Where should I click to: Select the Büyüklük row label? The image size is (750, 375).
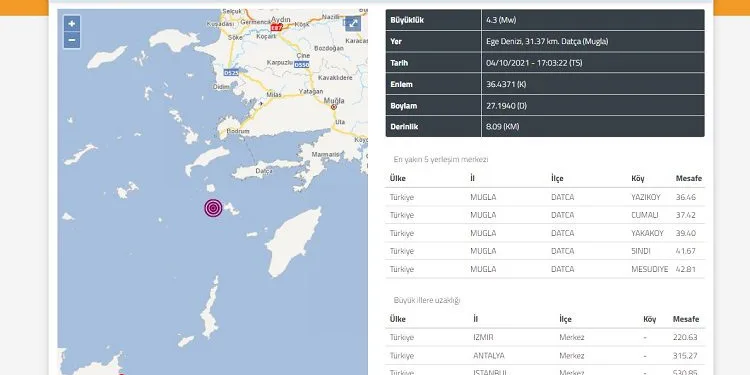click(407, 20)
